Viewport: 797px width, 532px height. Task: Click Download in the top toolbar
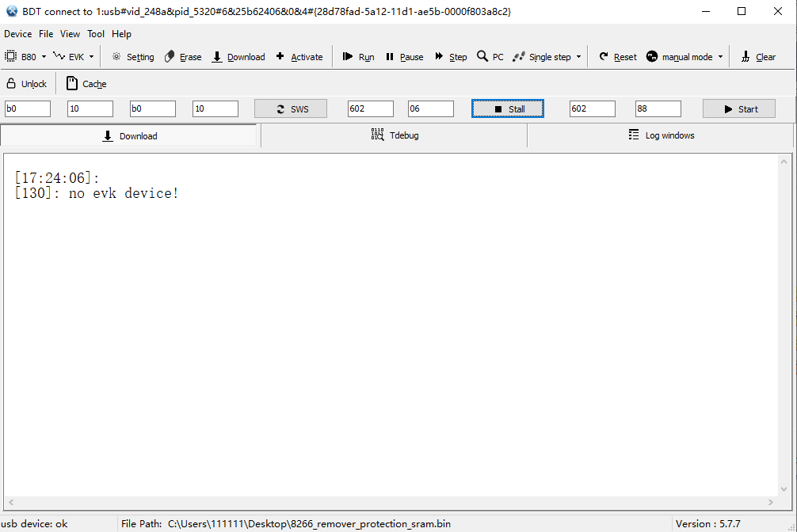[x=238, y=57]
